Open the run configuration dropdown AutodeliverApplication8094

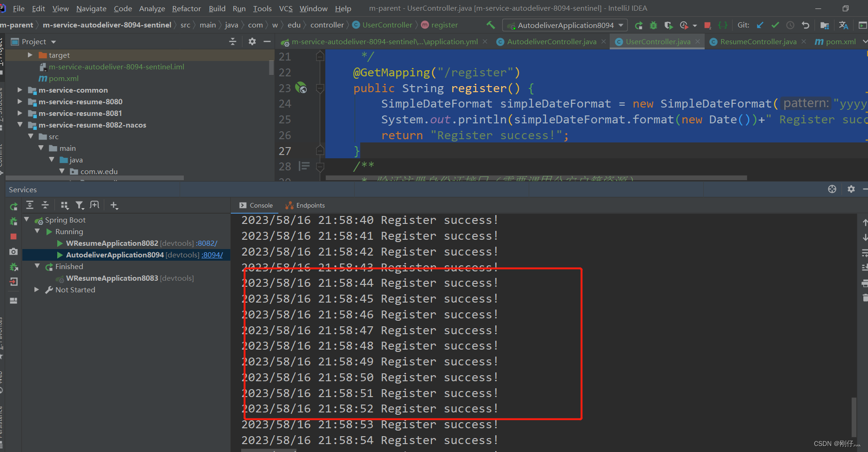pyautogui.click(x=565, y=25)
